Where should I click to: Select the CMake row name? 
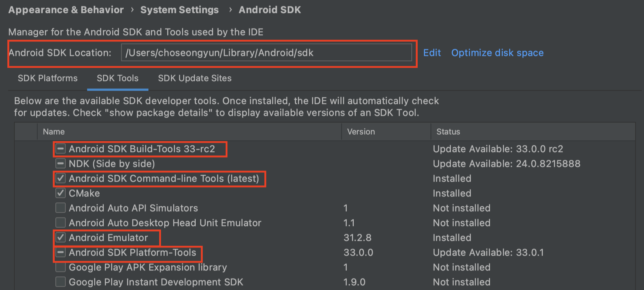pos(84,193)
